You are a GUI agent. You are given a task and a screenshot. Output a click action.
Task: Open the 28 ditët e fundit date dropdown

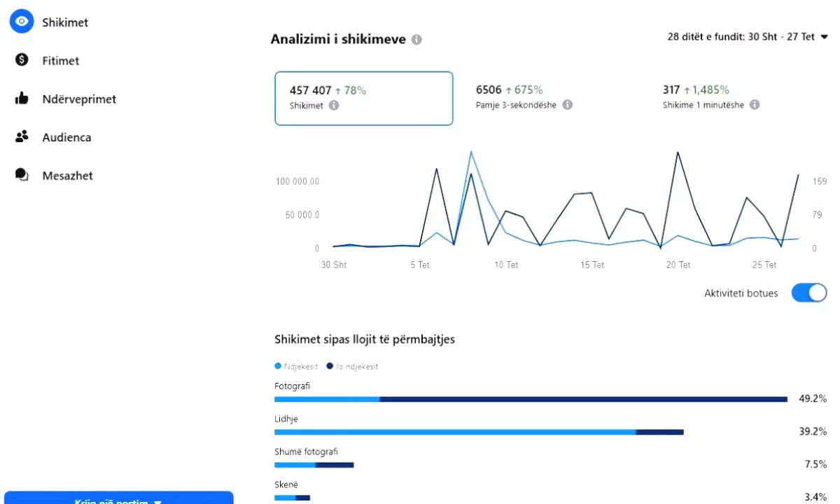pyautogui.click(x=747, y=37)
